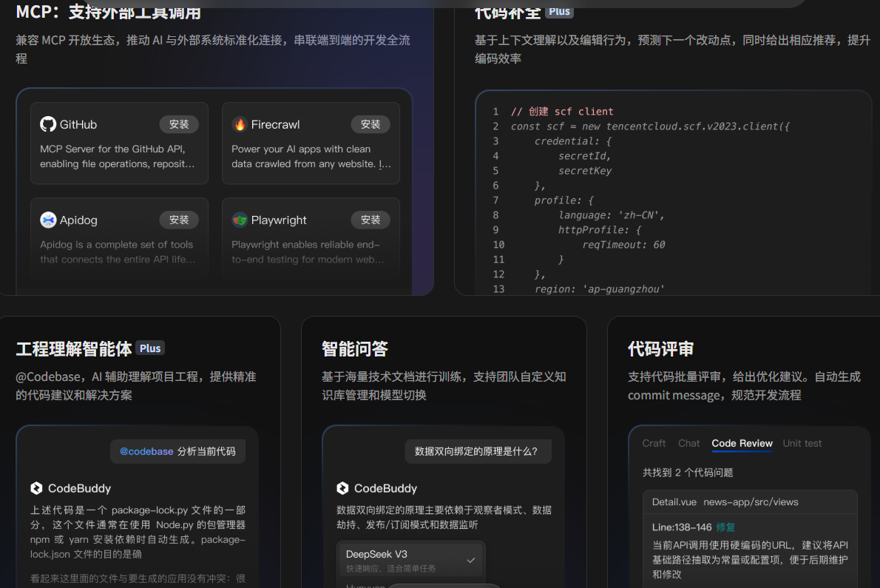
Task: Switch to the Unit test tab
Action: pos(802,443)
